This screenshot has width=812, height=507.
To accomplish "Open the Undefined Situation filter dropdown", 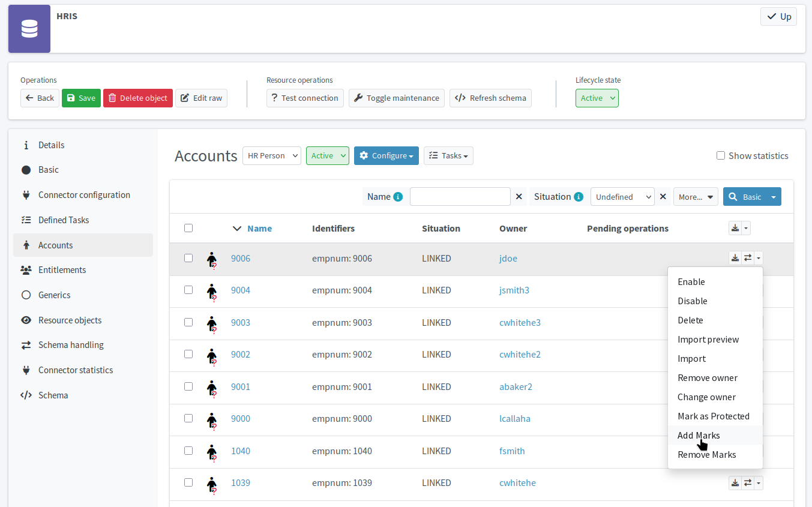I will point(622,196).
